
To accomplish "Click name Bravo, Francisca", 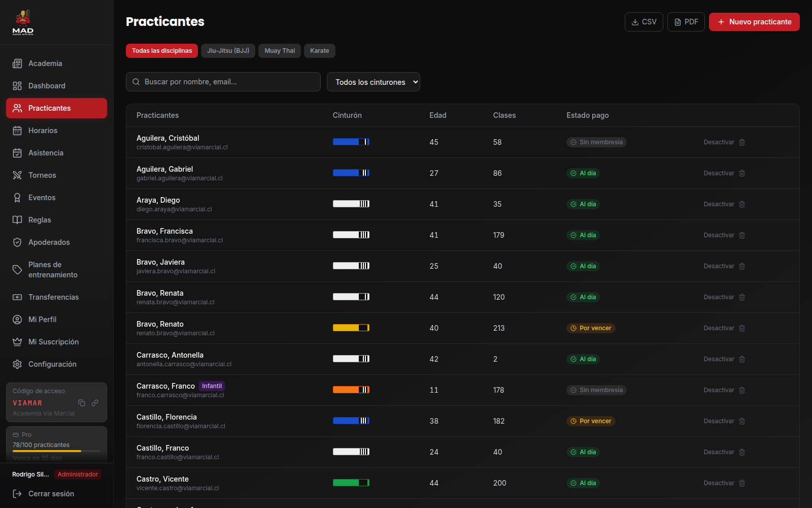I will coord(164,231).
